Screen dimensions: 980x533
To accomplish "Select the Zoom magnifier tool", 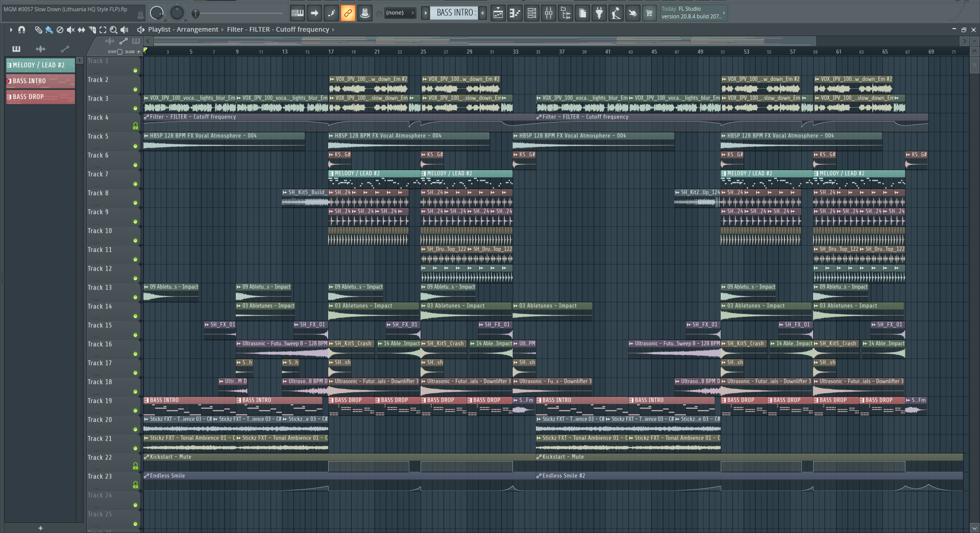I will tap(113, 30).
